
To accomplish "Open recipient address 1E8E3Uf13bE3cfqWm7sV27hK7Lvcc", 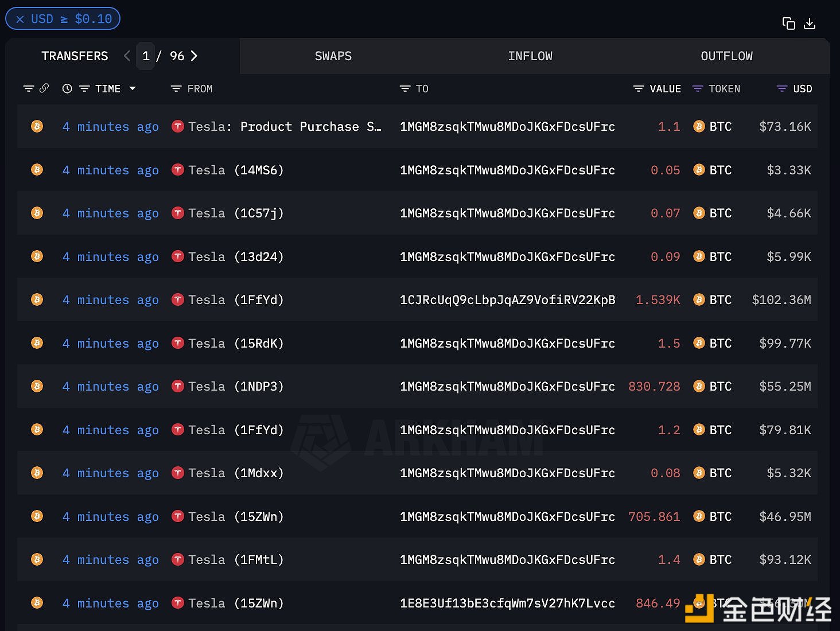I will click(x=508, y=603).
